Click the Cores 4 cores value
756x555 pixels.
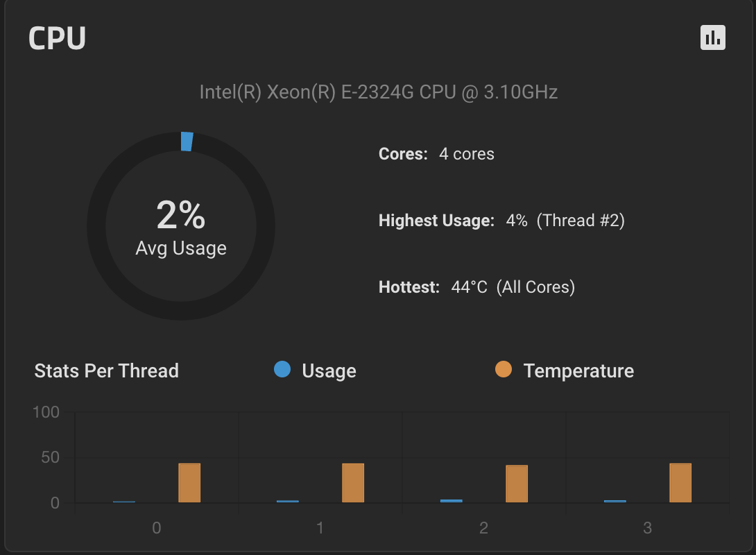pos(467,154)
